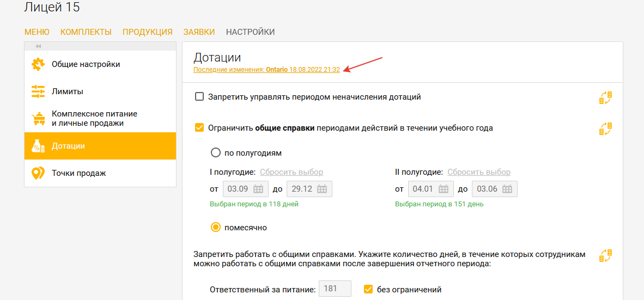Screen dimensions: 644x300
Task: Select Дотации in the sidebar
Action: 100,146
